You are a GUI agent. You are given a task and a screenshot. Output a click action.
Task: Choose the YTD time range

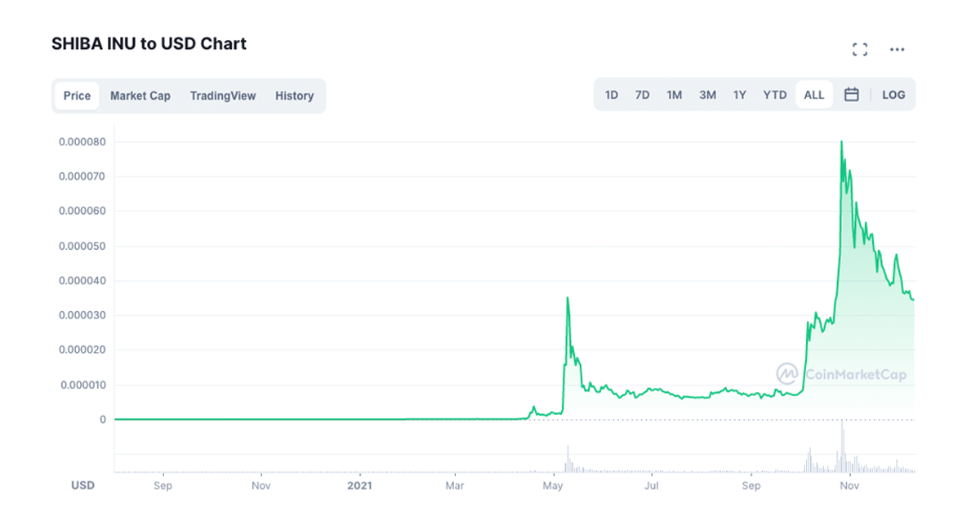(x=774, y=95)
